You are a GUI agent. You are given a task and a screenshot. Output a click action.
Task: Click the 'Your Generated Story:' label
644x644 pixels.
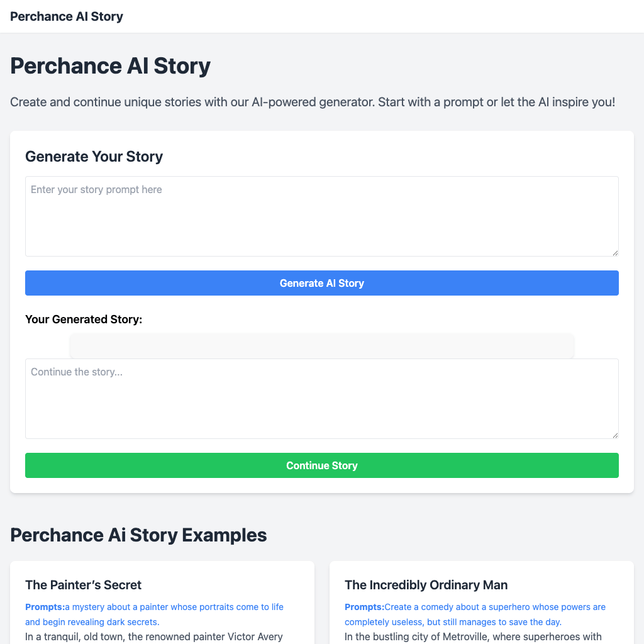click(84, 319)
